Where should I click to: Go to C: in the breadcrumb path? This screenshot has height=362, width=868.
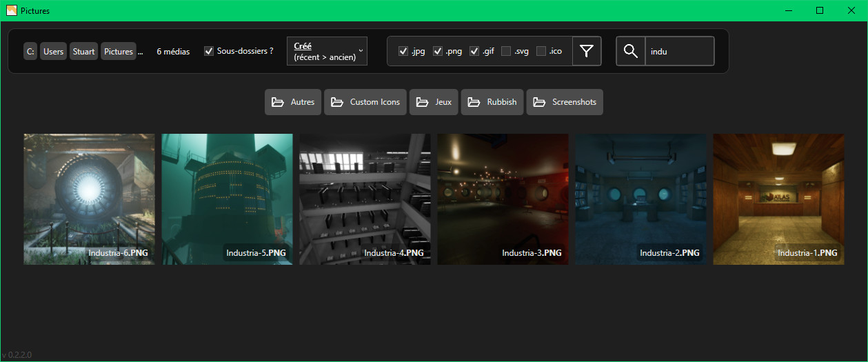click(x=30, y=51)
